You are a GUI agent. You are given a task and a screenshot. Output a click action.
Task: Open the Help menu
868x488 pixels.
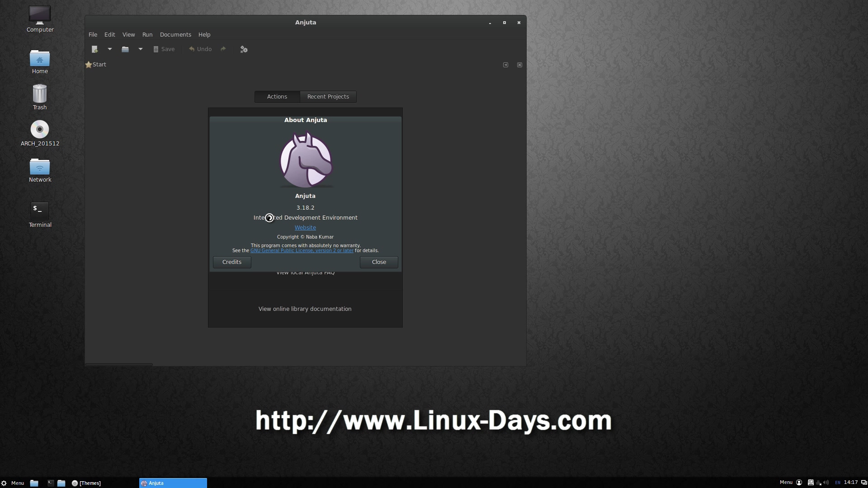[204, 35]
